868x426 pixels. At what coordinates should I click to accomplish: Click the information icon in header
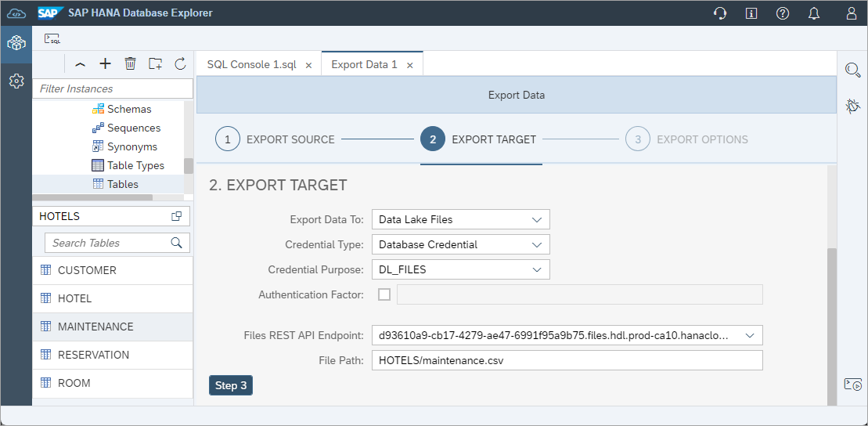tap(751, 13)
